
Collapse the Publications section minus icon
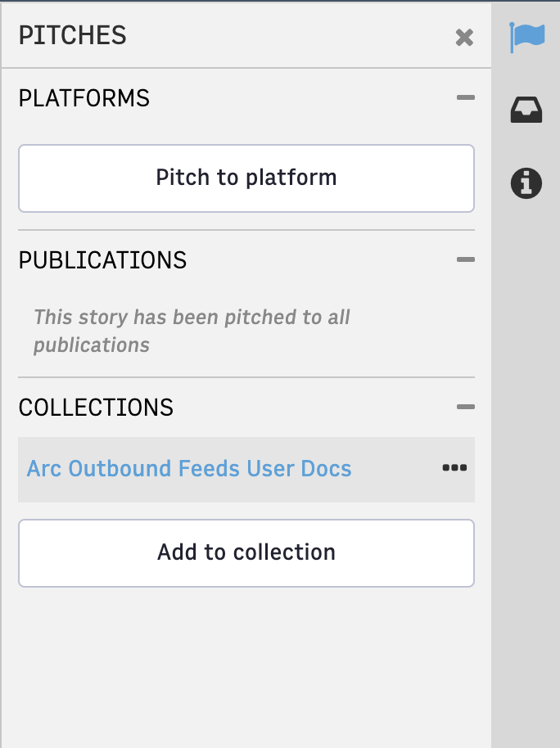[466, 259]
